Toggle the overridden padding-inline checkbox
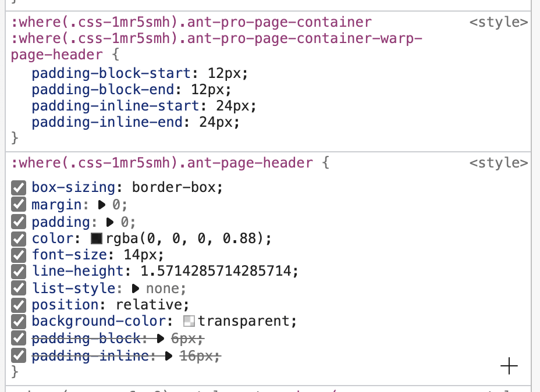The width and height of the screenshot is (540, 392). (19, 355)
